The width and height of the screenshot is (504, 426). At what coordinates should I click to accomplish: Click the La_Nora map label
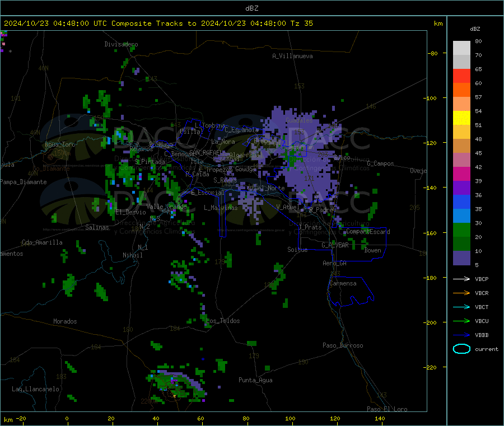pyautogui.click(x=223, y=142)
